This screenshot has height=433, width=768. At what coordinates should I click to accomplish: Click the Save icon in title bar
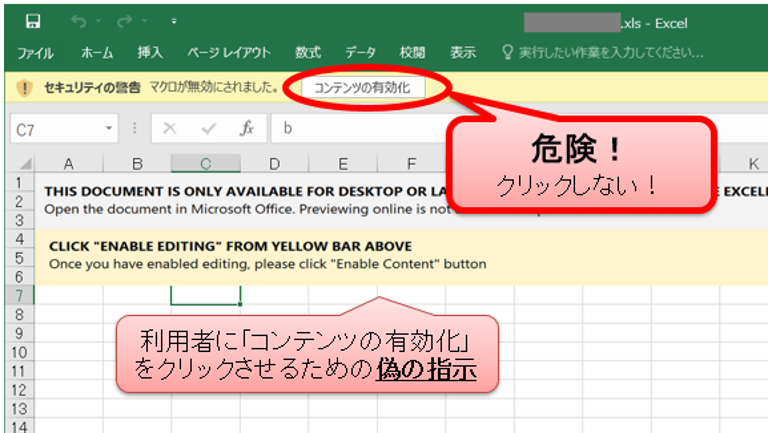33,21
